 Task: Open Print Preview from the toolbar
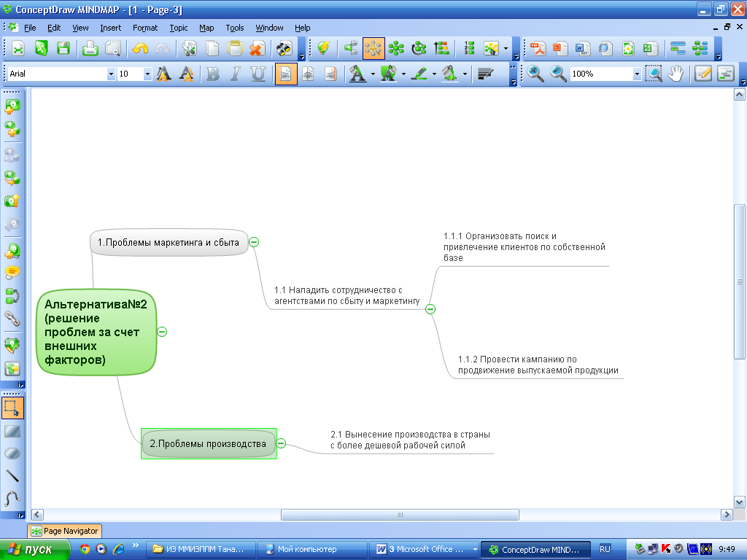pyautogui.click(x=113, y=49)
